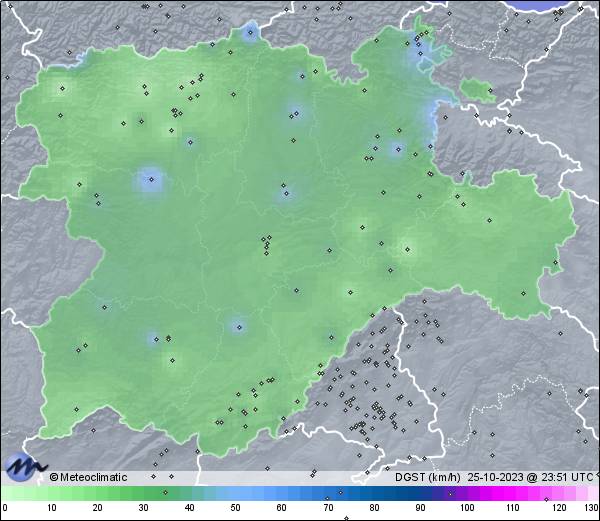The image size is (600, 521).
Task: Click the station marker in the blue spot at the map's northern tip
Action: coord(251,33)
